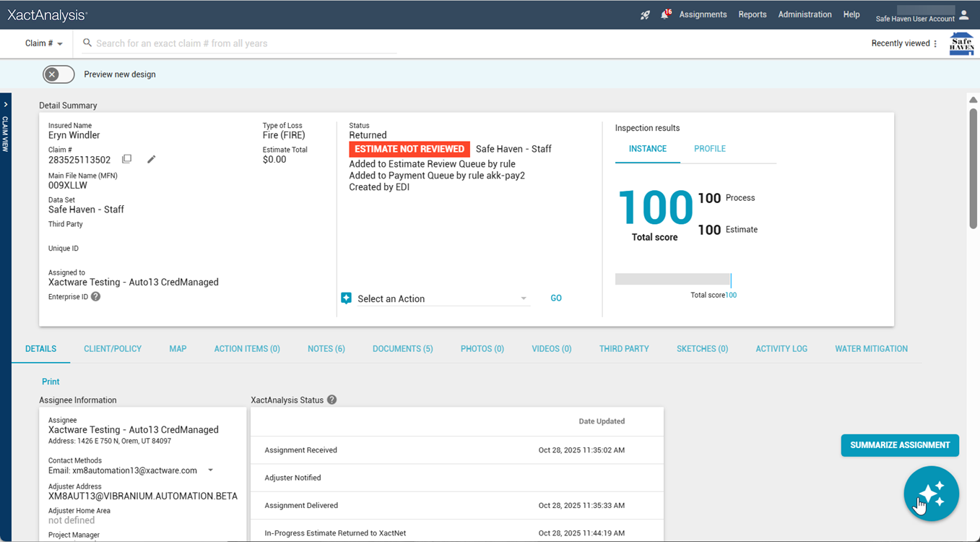Screen dimensions: 980x542
Task: Select the Instance inspection results tab
Action: click(x=648, y=149)
